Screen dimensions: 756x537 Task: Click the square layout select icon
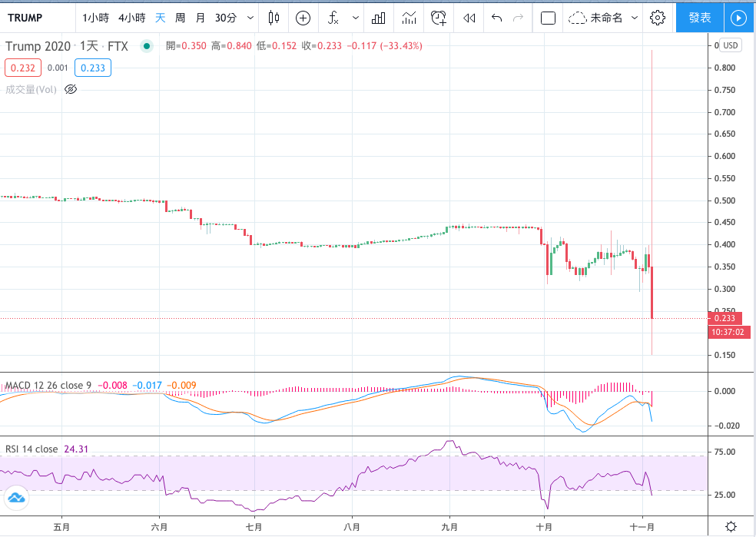click(549, 18)
